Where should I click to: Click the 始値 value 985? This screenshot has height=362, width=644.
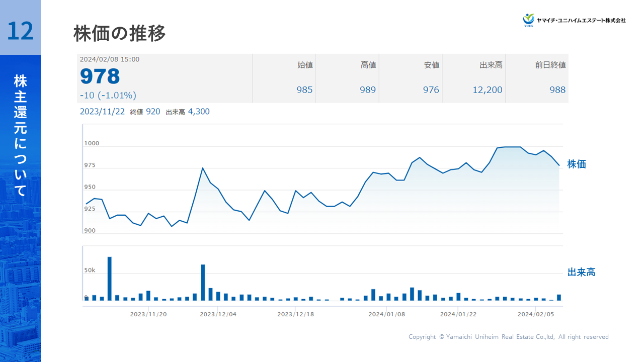[x=304, y=90]
